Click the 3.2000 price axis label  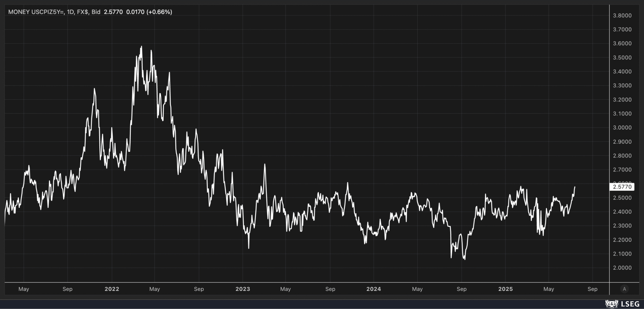point(622,100)
